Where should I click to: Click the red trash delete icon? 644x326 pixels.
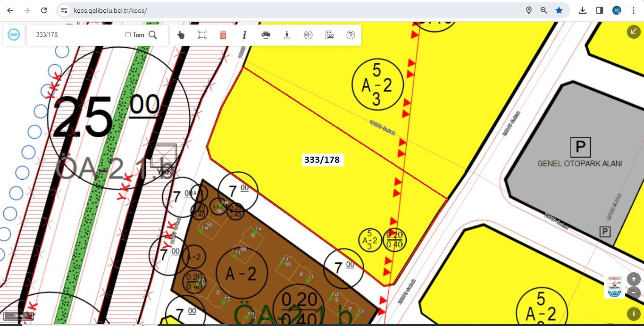point(223,35)
